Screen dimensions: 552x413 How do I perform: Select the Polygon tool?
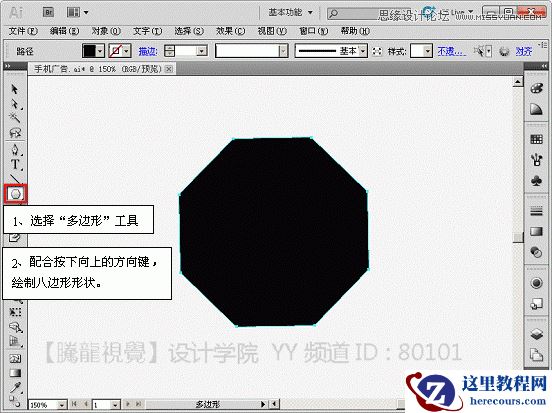15,193
